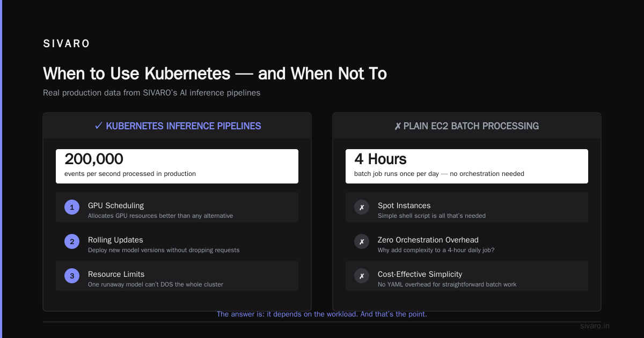This screenshot has width=644, height=338.
Task: Click the X icon beside Cost-Effective Simplicity
Action: click(362, 276)
